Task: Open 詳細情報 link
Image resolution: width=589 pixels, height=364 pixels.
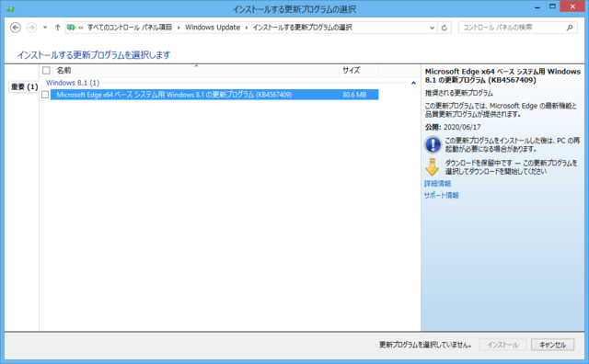Action: [x=438, y=184]
